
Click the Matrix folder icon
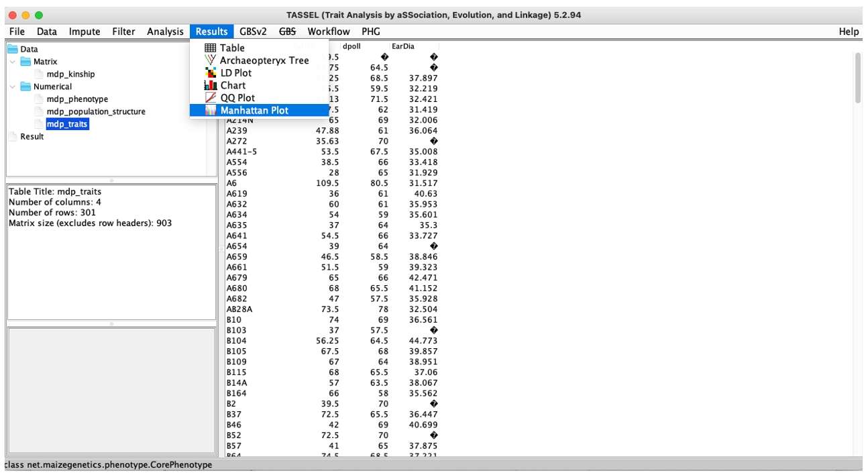(x=26, y=62)
